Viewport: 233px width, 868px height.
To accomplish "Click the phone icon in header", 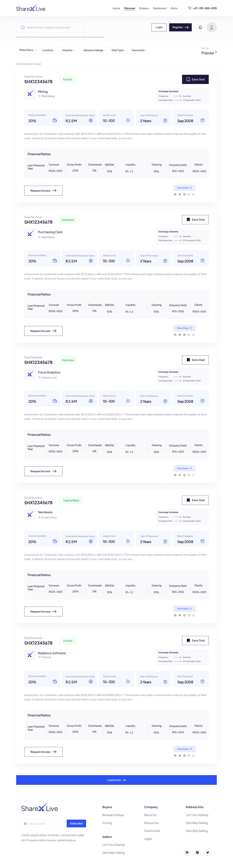I will tap(190, 8).
